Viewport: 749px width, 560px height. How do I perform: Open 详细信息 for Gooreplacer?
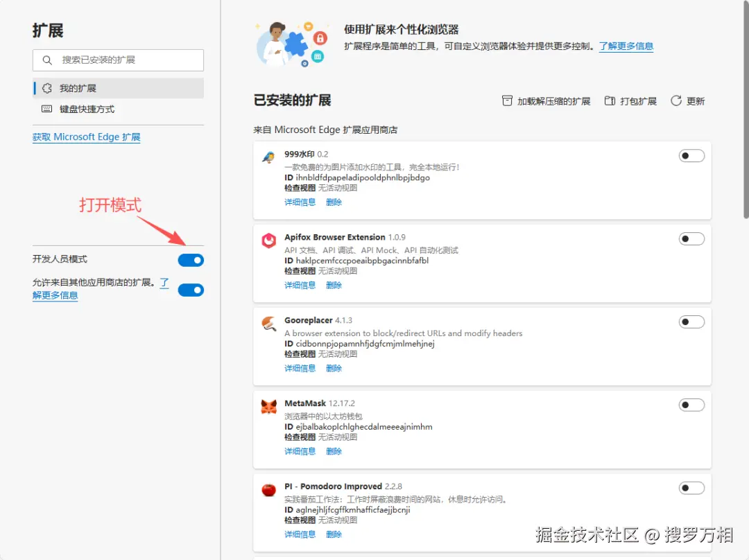300,368
